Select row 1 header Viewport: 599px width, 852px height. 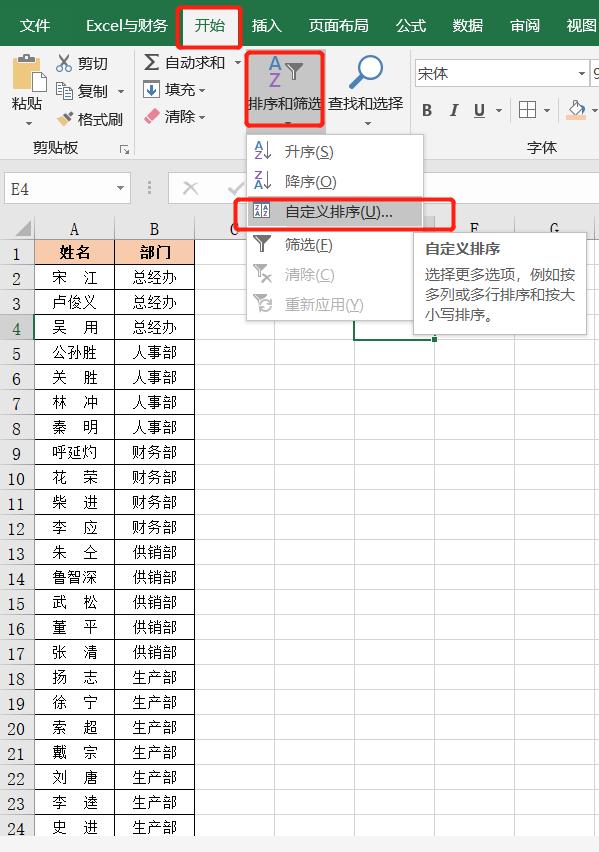17,253
